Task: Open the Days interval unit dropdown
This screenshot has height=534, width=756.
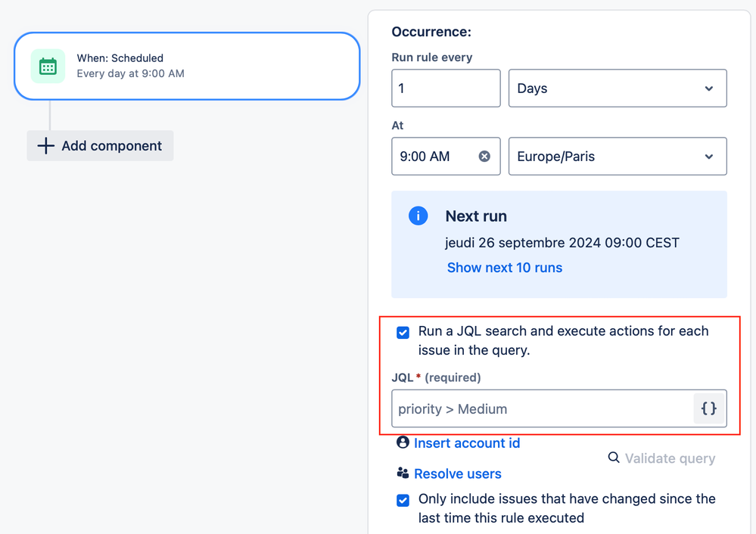Action: pos(618,88)
